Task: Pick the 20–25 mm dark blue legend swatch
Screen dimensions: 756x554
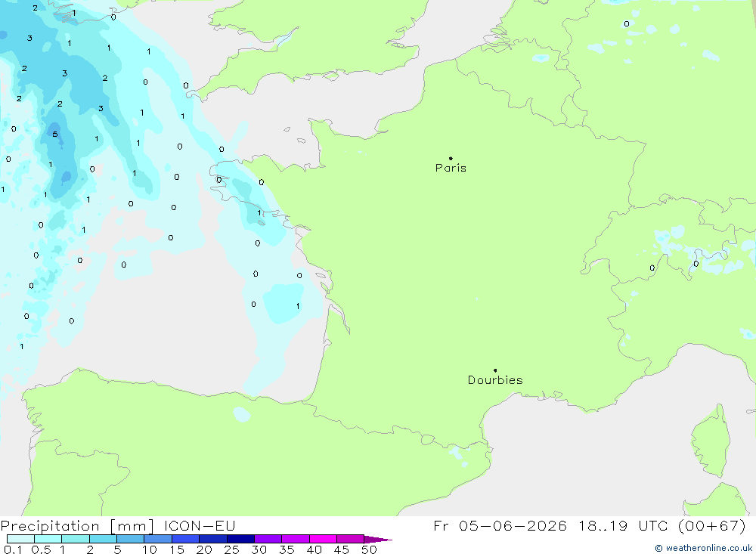Action: 213,539
